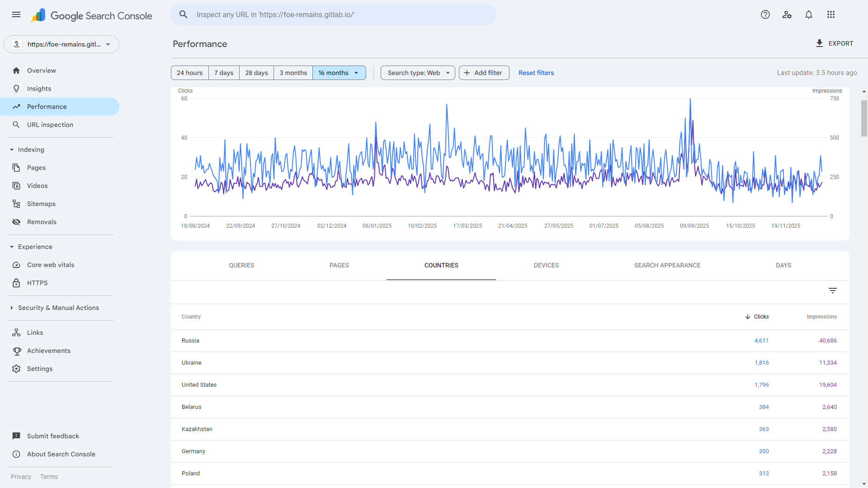Open the Google apps grid
This screenshot has height=488, width=868.
(x=831, y=14)
